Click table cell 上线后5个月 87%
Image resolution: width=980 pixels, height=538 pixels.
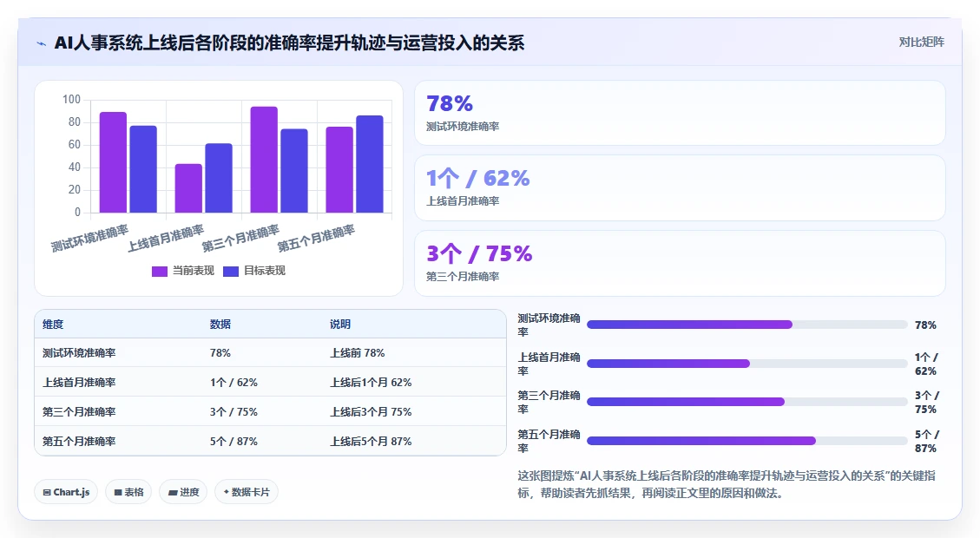[x=371, y=441]
